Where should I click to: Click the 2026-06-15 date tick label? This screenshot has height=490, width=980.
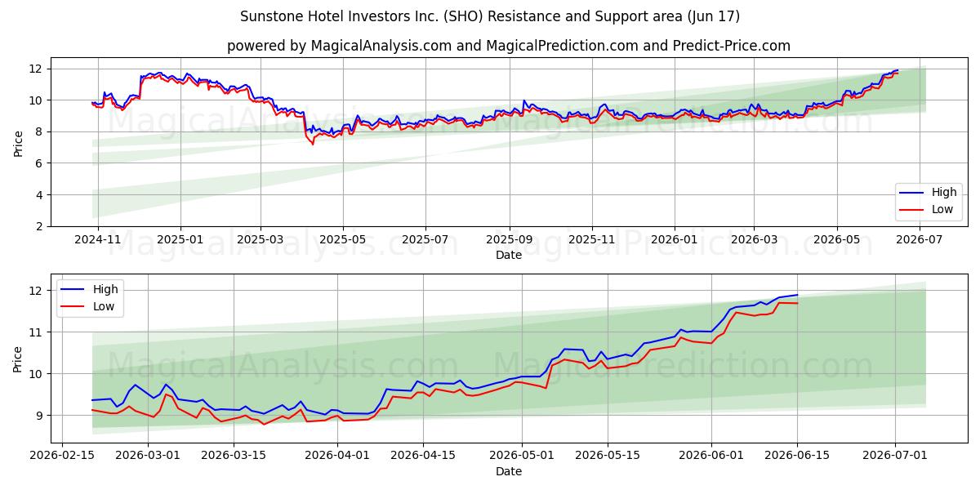(x=797, y=457)
